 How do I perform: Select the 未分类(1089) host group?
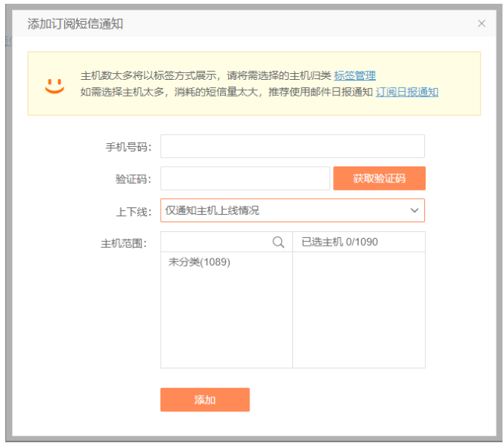[200, 262]
